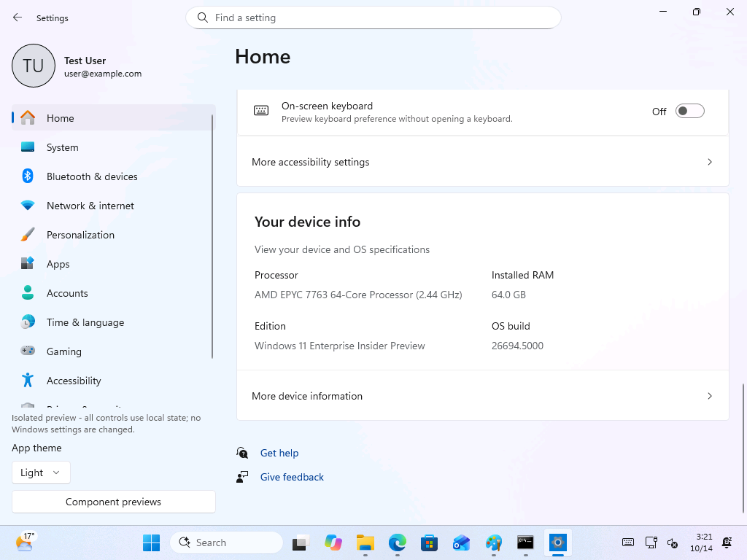Open Gaming settings page
747x560 pixels.
(113, 351)
